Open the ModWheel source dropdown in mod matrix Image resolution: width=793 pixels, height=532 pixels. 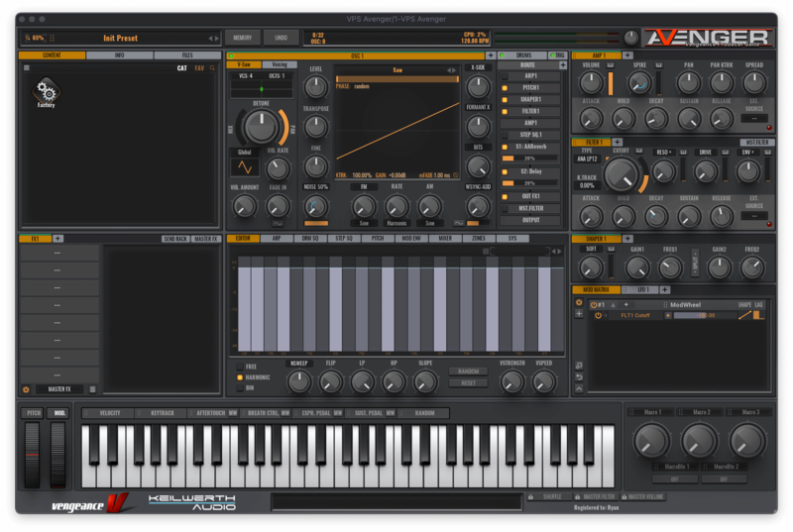688,304
